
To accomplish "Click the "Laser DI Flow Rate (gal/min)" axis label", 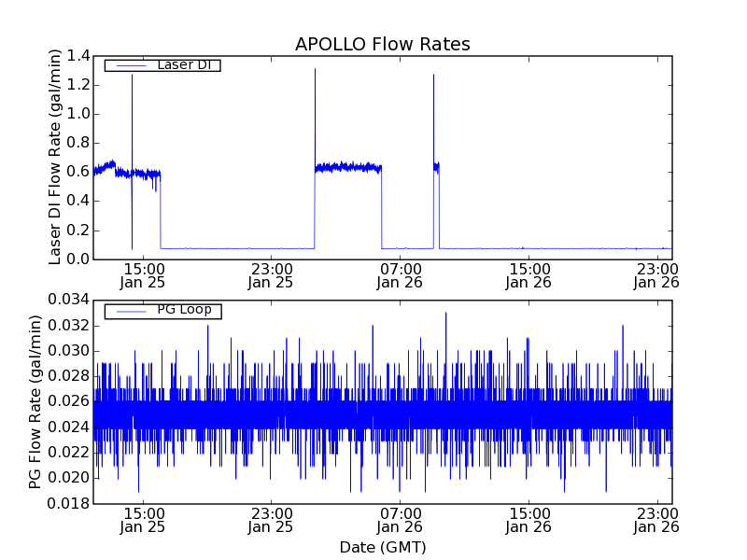I will [55, 157].
